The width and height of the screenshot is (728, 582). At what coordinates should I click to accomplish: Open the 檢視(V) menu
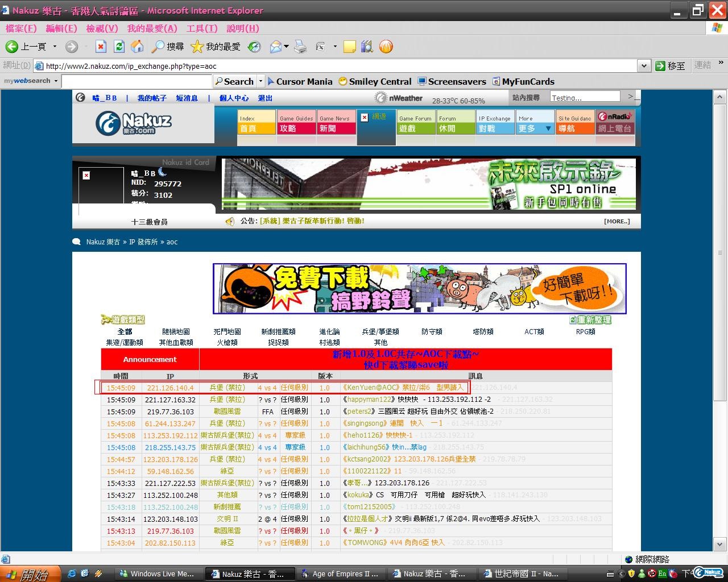point(102,28)
